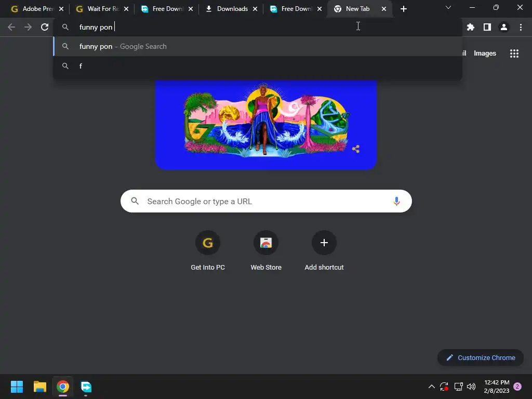Add a new shortcut tile
The image size is (532, 399).
324,251
